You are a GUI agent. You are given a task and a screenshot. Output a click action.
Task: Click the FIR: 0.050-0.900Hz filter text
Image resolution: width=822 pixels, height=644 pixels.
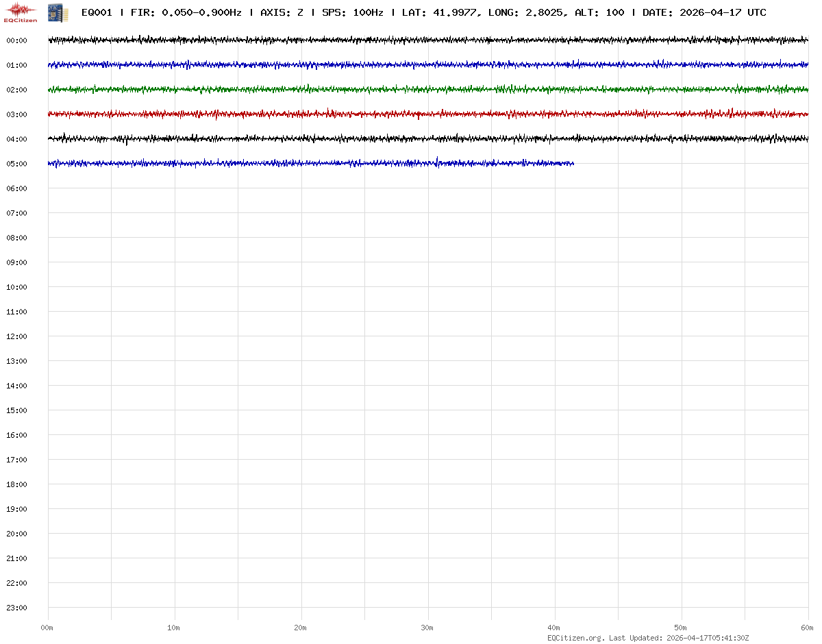tap(186, 13)
